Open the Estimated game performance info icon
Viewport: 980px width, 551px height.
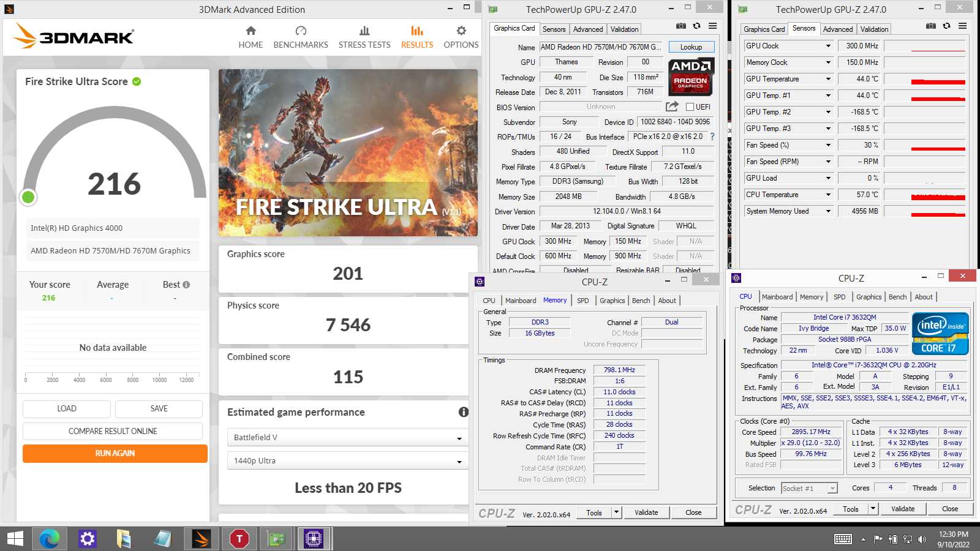point(464,412)
